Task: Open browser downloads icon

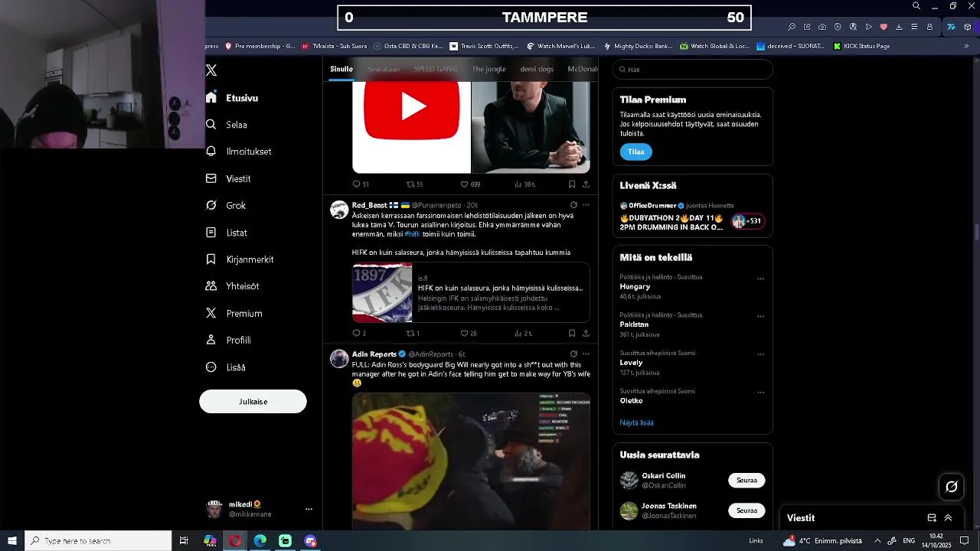Action: coord(899,27)
